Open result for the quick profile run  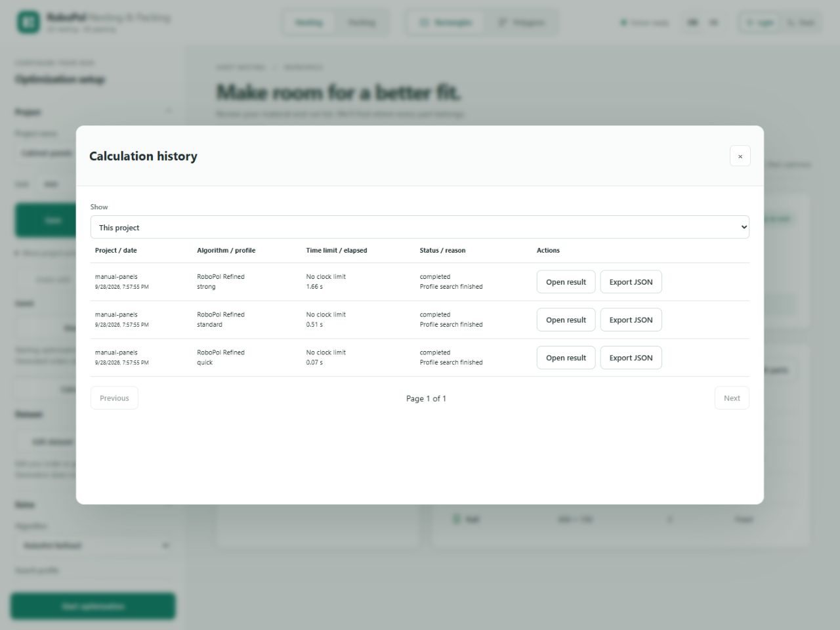tap(566, 358)
